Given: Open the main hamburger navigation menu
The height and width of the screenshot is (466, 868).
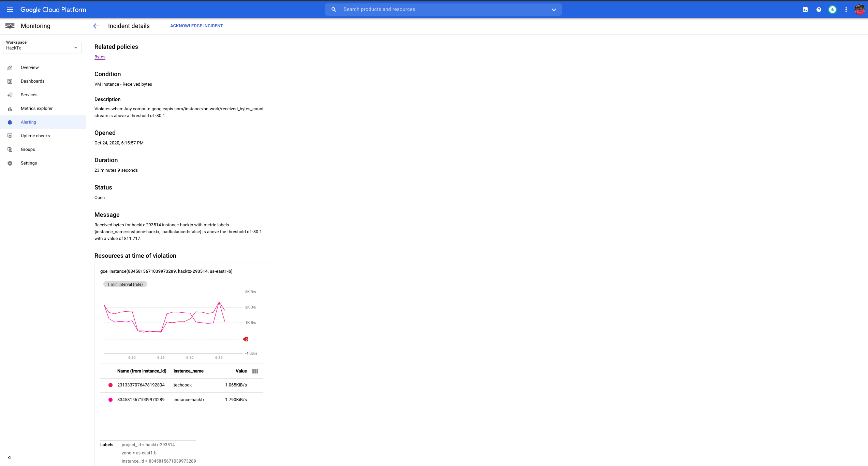Looking at the screenshot, I should pos(10,10).
